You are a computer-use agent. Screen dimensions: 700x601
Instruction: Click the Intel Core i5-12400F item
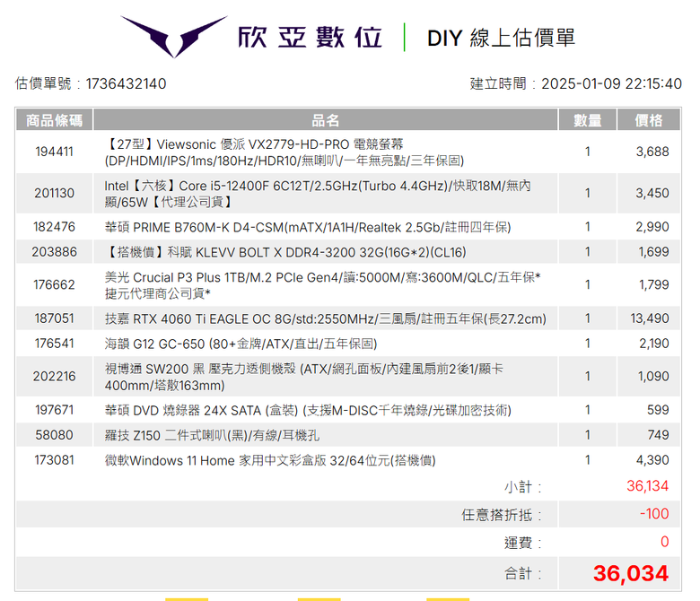tap(318, 194)
